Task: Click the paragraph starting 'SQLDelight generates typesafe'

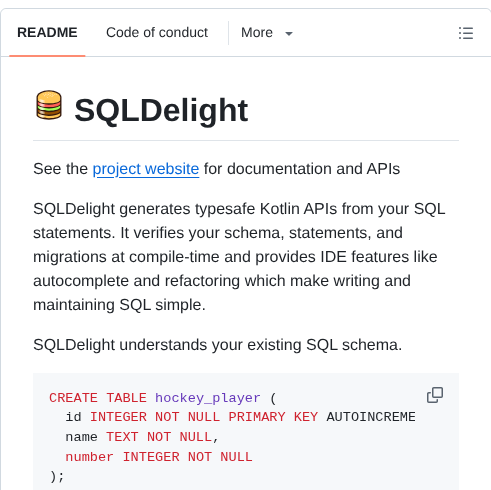Action: (x=239, y=257)
